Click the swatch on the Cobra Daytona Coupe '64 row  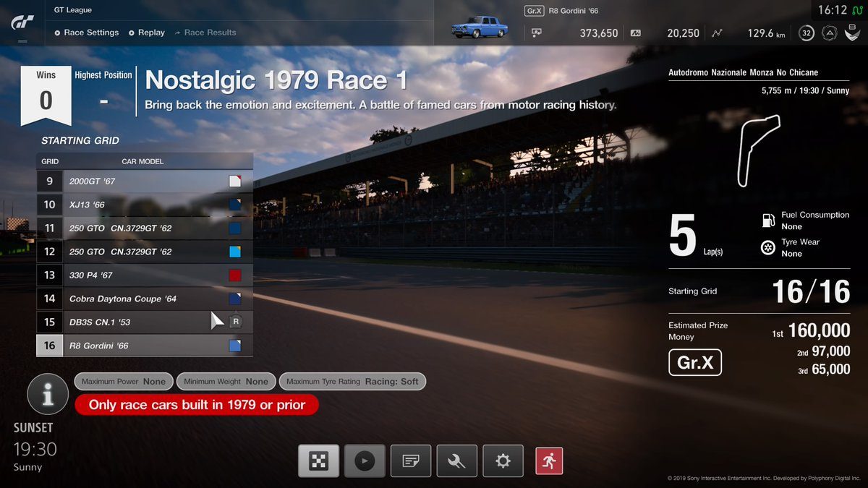pos(234,299)
